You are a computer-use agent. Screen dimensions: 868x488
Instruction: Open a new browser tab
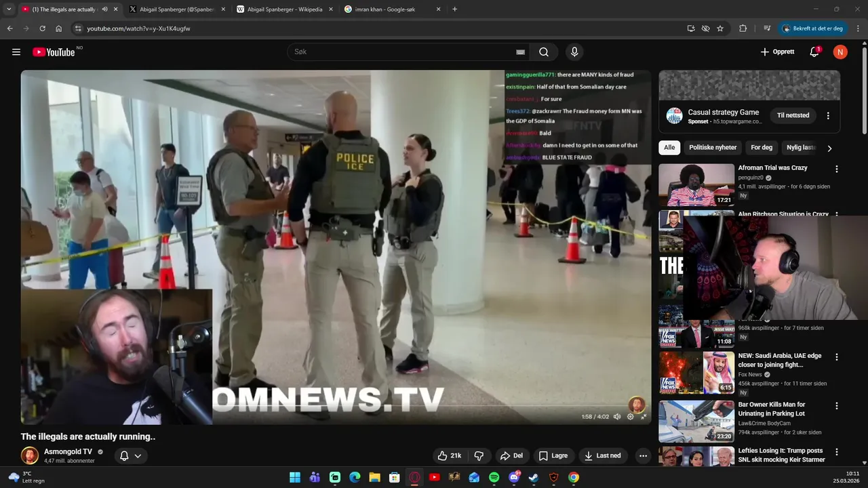(454, 9)
